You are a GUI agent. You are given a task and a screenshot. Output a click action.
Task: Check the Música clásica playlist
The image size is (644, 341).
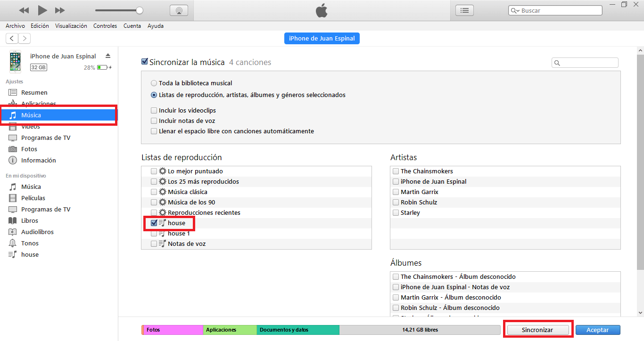coord(154,192)
